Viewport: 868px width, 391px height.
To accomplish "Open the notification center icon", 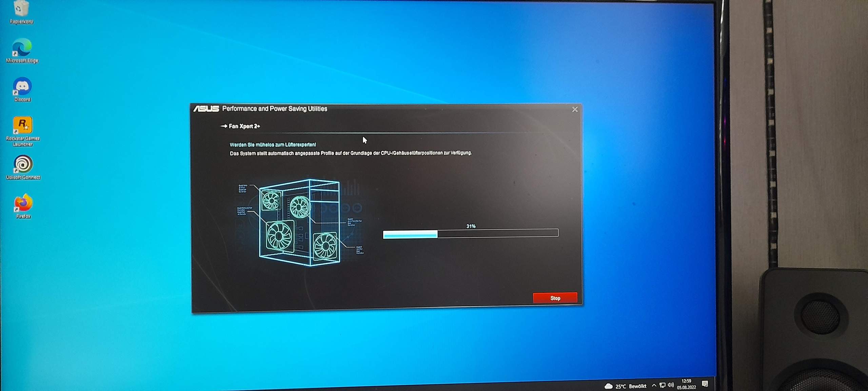I will (x=705, y=384).
